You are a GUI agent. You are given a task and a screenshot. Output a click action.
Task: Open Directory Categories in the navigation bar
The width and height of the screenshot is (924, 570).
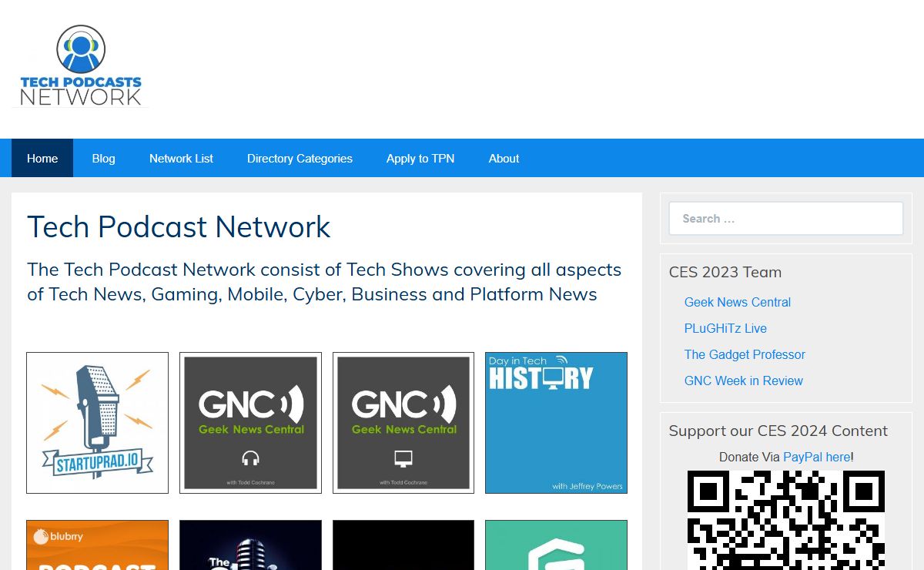(x=300, y=159)
